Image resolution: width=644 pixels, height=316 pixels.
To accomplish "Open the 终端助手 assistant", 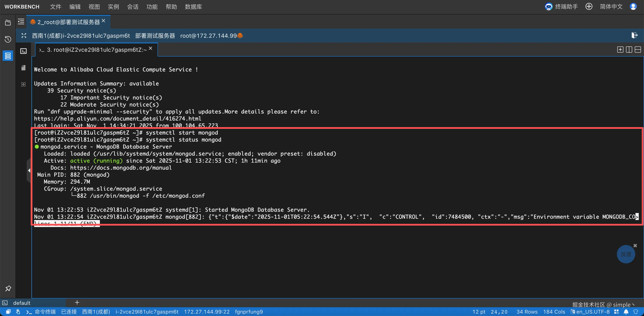I will (x=561, y=7).
